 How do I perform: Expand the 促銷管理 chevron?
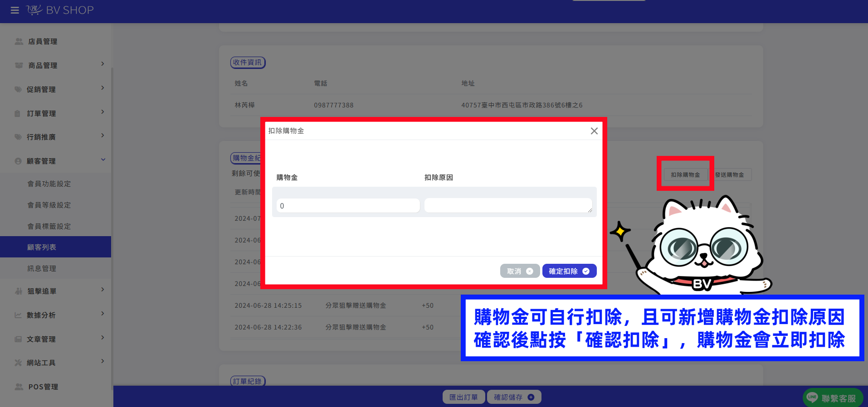(102, 88)
